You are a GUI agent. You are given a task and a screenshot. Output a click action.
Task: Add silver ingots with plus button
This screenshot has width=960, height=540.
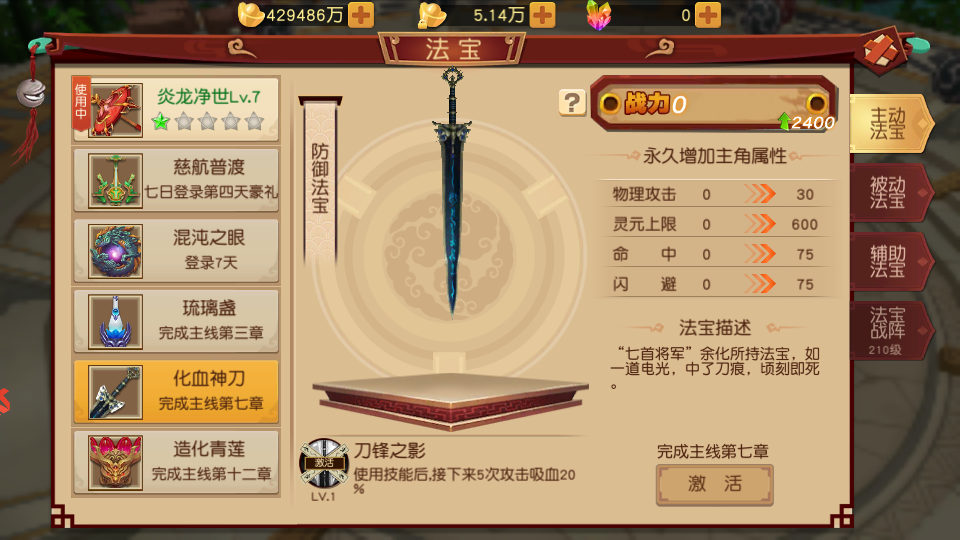[542, 15]
